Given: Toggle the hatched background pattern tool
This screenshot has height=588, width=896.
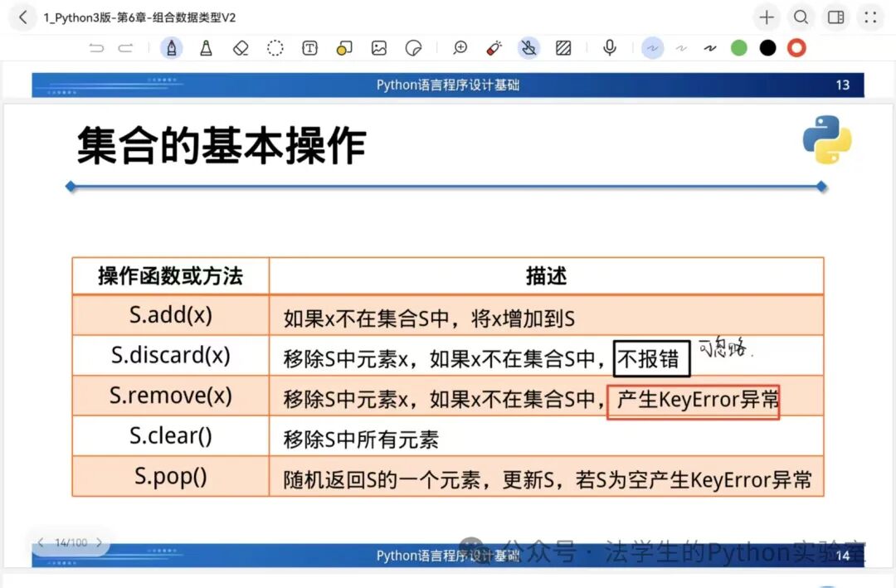Looking at the screenshot, I should (x=563, y=48).
